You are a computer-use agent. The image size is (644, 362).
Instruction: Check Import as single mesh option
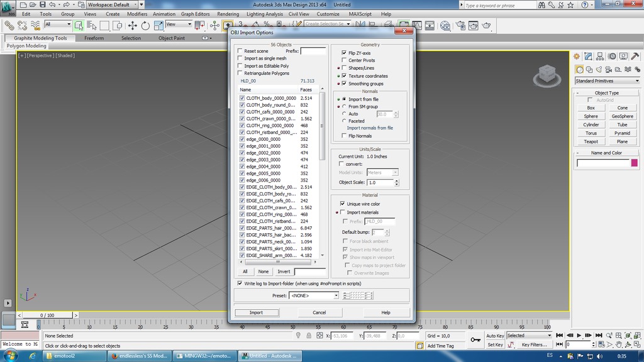pos(240,58)
